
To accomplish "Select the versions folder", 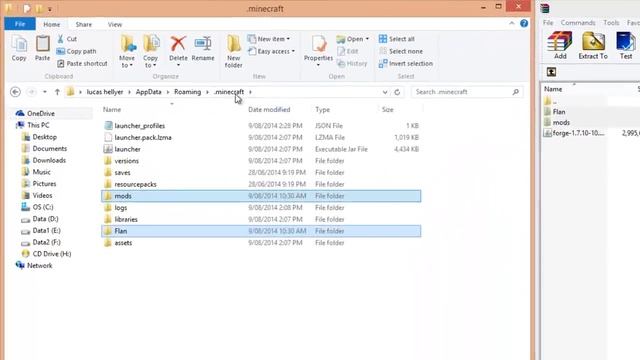I will coord(261,161).
